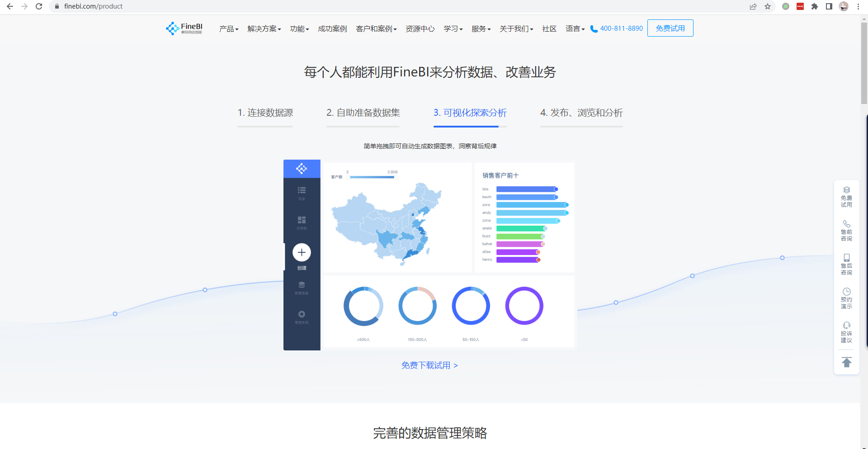
Task: Toggle the browser side panel icon
Action: [829, 6]
